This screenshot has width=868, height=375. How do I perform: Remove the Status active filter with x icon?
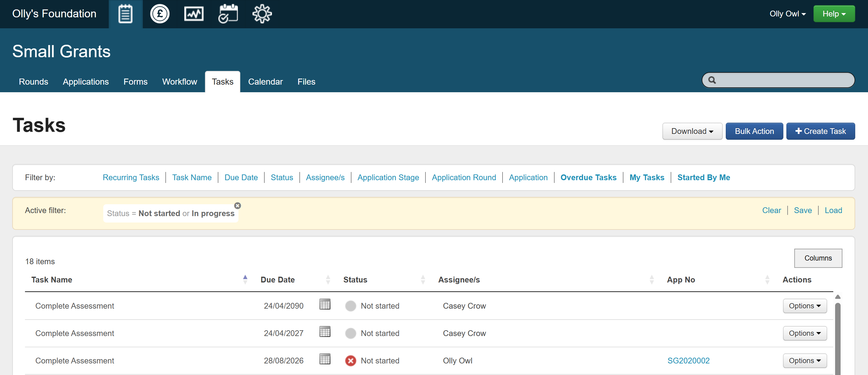click(238, 206)
